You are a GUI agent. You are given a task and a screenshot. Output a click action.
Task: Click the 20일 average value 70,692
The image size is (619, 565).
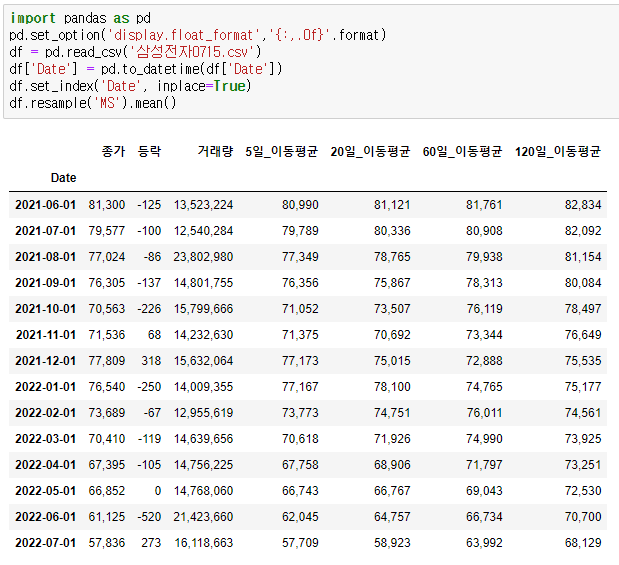point(392,335)
